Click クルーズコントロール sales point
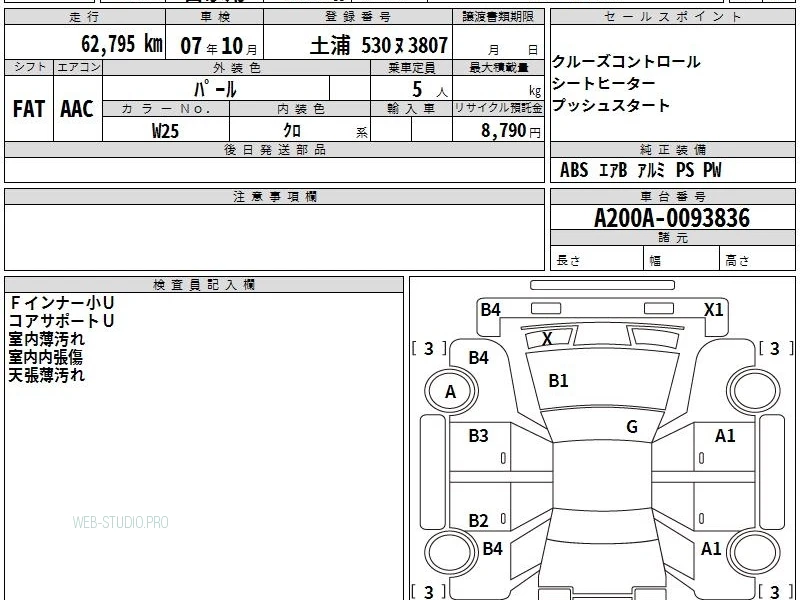Viewport: 800px width, 600px height. point(626,62)
